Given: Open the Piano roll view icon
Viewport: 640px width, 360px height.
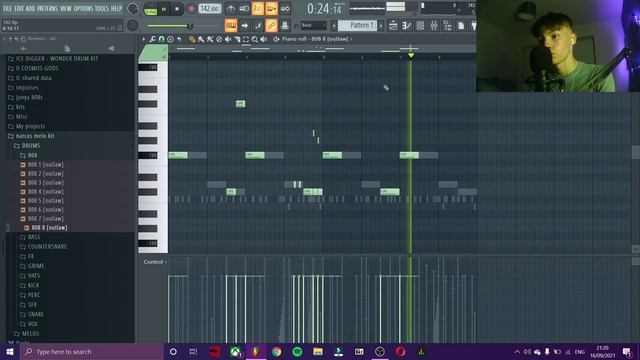Looking at the screenshot, I should (407, 26).
